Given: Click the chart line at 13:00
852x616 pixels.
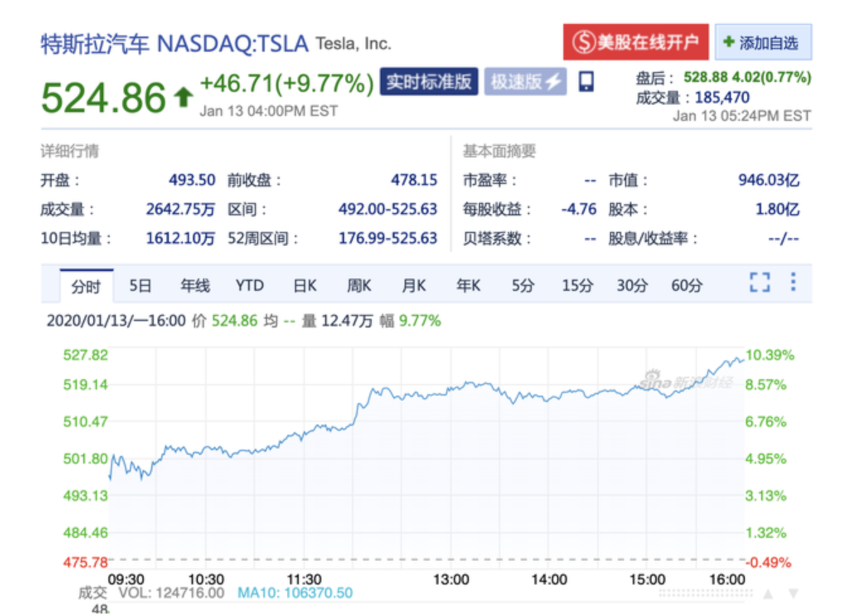Looking at the screenshot, I should click(x=451, y=390).
